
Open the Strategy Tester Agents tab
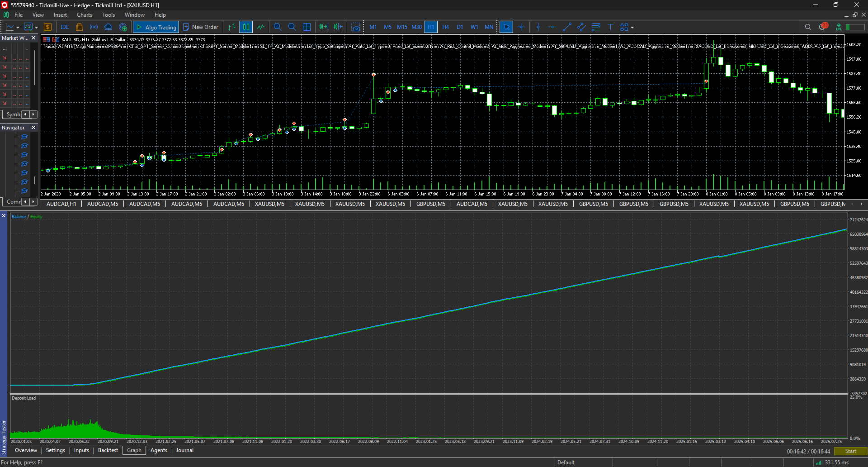click(159, 450)
